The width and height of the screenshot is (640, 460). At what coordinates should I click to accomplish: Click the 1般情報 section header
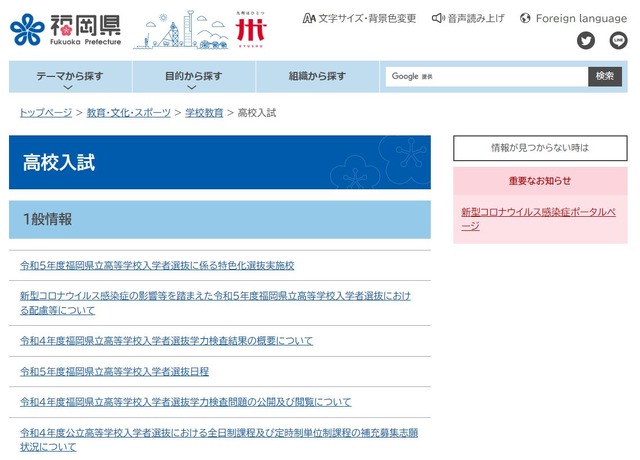click(220, 220)
